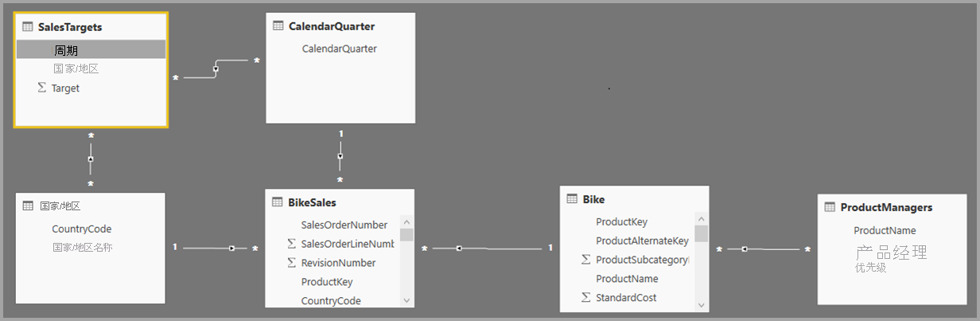Click sigma icon beside RevisionNumber

(291, 262)
